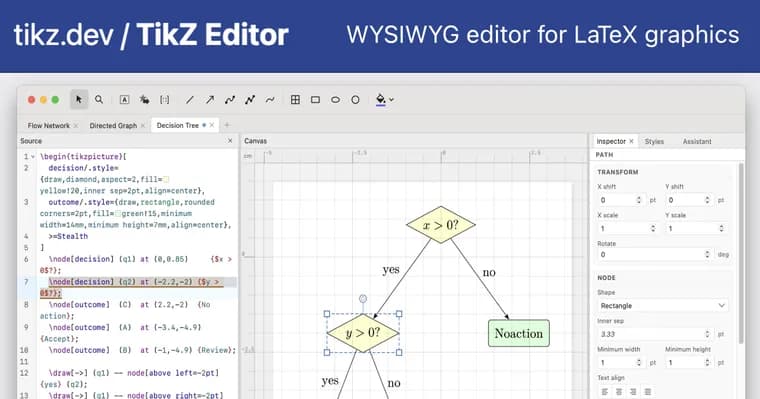Set text align to left

pos(604,391)
